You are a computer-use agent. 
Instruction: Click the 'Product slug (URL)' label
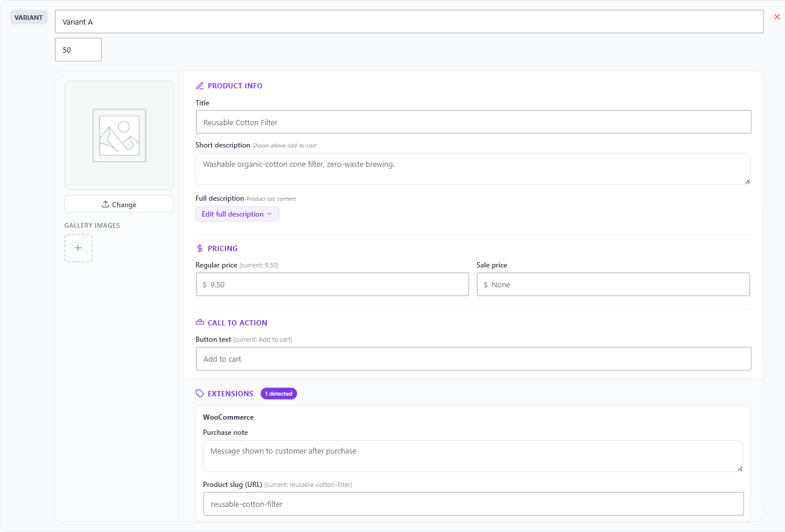[x=232, y=485]
